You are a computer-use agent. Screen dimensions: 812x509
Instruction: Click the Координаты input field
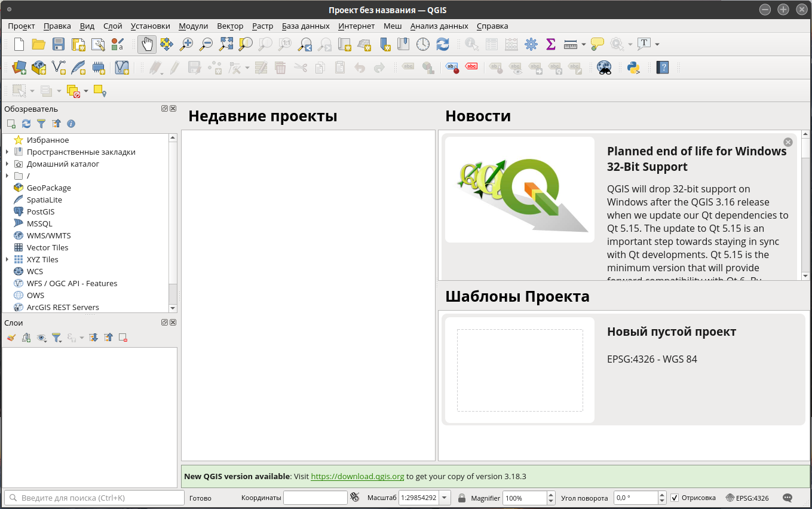click(x=315, y=498)
